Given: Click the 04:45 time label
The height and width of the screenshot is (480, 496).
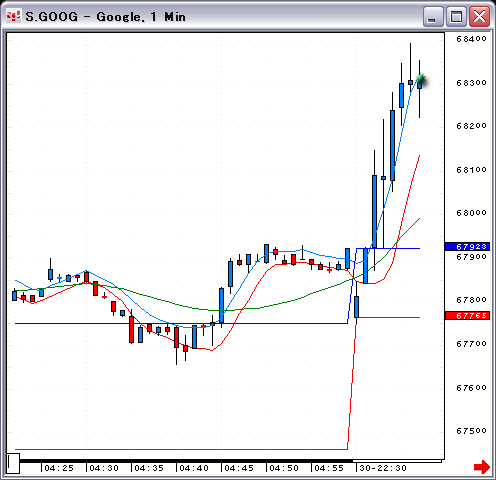Looking at the screenshot, I should 239,468.
